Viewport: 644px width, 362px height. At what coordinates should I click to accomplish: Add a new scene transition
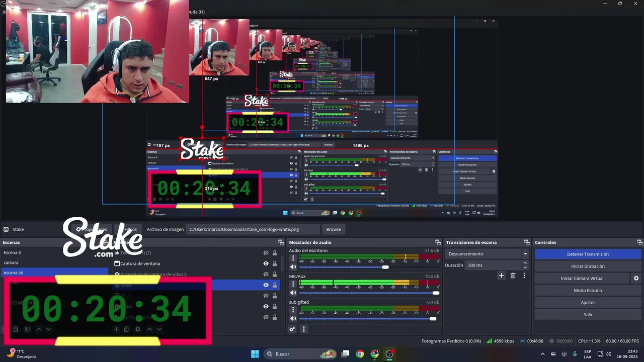[501, 276]
